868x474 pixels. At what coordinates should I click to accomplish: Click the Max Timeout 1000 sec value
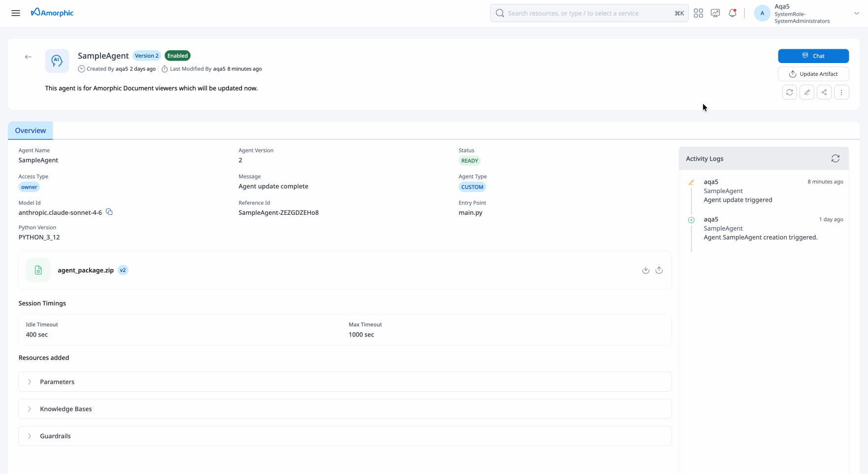[361, 335]
